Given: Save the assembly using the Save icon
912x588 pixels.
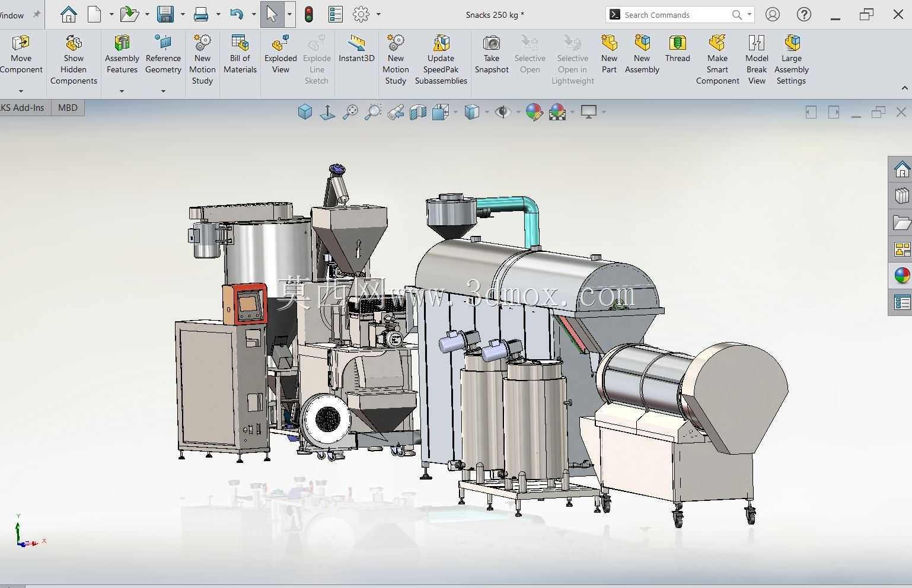Looking at the screenshot, I should click(x=165, y=14).
